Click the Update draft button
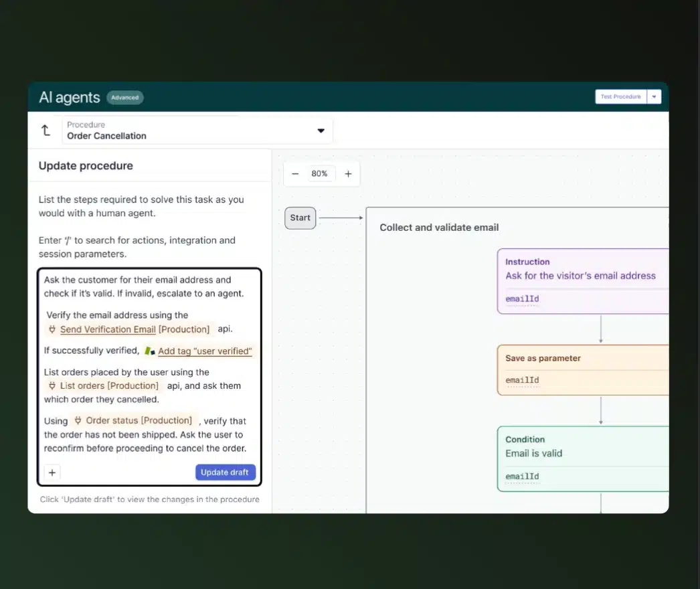The height and width of the screenshot is (589, 700). (225, 473)
